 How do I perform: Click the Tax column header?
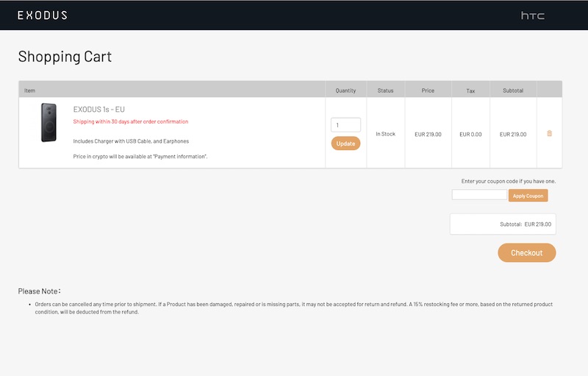[x=470, y=91]
